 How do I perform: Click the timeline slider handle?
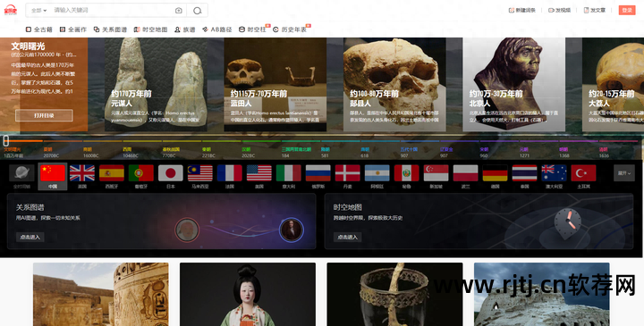pos(6,140)
